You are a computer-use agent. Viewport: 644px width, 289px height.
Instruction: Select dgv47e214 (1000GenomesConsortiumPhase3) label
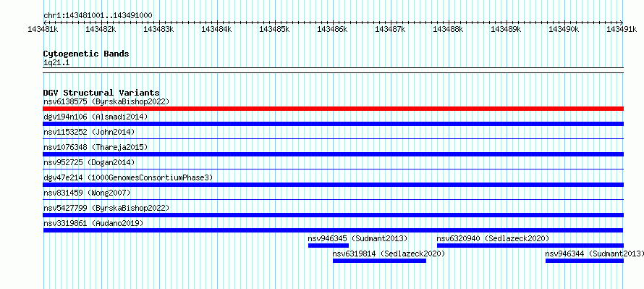tap(128, 177)
